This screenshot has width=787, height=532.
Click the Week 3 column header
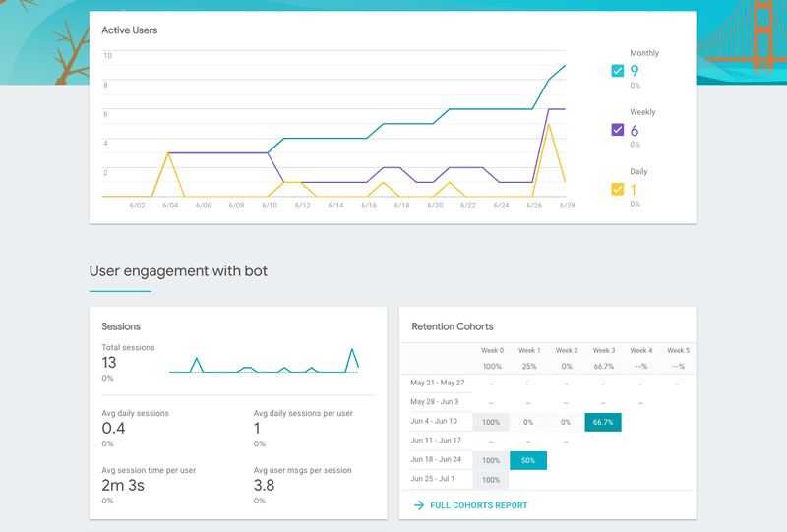click(x=603, y=350)
